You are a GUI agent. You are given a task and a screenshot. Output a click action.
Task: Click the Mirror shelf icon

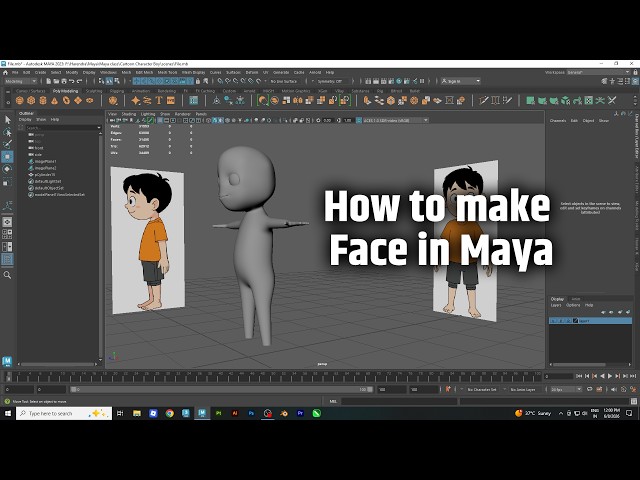[x=298, y=100]
